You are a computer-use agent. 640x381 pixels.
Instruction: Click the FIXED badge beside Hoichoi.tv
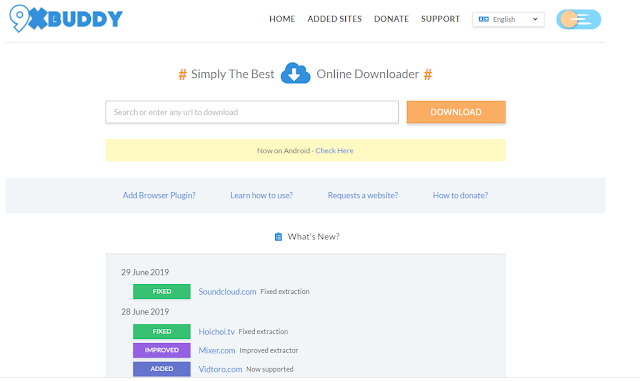[x=162, y=332]
